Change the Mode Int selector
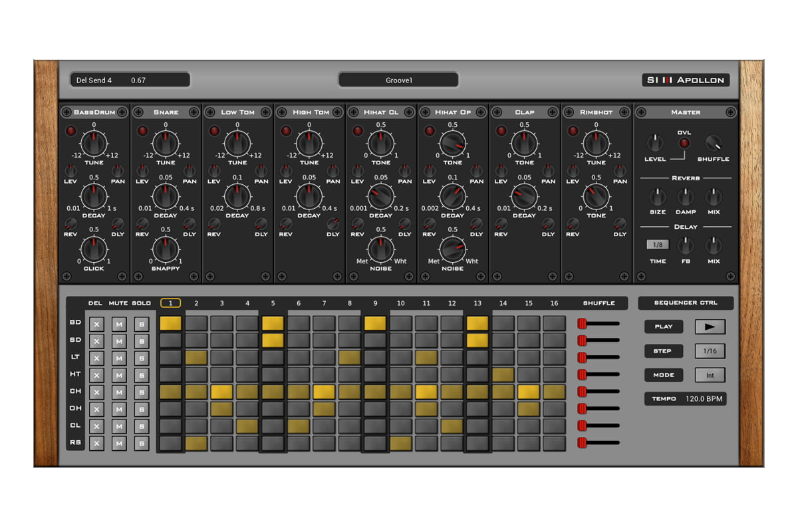The height and width of the screenshot is (532, 798). tap(710, 375)
